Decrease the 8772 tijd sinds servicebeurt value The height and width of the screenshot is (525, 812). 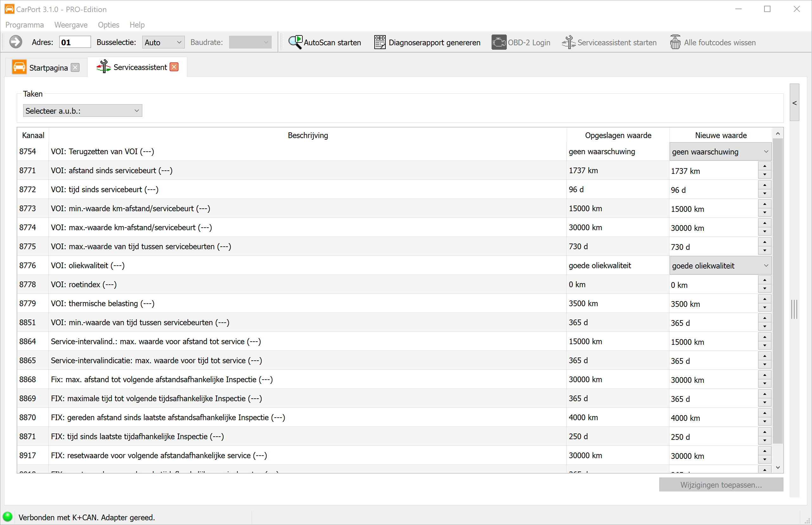pyautogui.click(x=764, y=194)
